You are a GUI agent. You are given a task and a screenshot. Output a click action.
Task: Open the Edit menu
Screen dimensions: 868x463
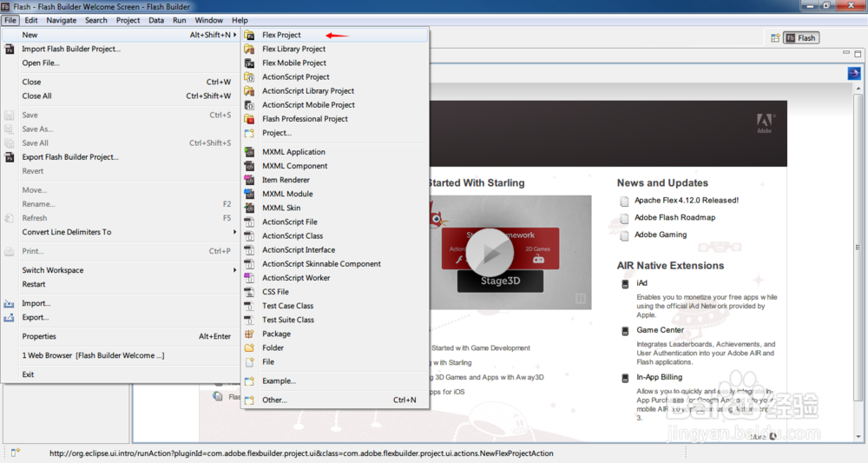pyautogui.click(x=31, y=21)
